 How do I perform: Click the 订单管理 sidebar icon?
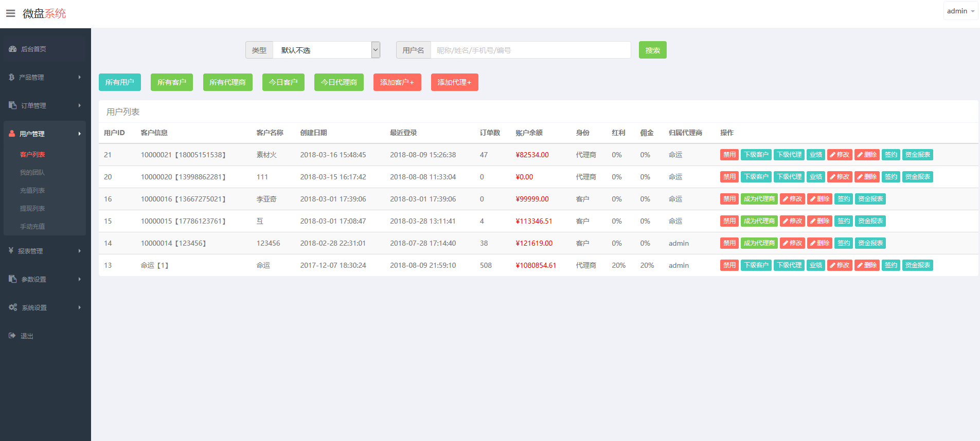click(13, 105)
